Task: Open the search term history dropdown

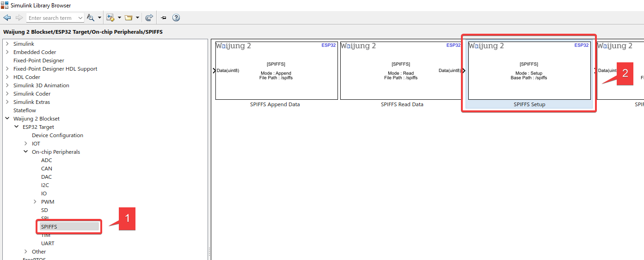Action: [80, 18]
